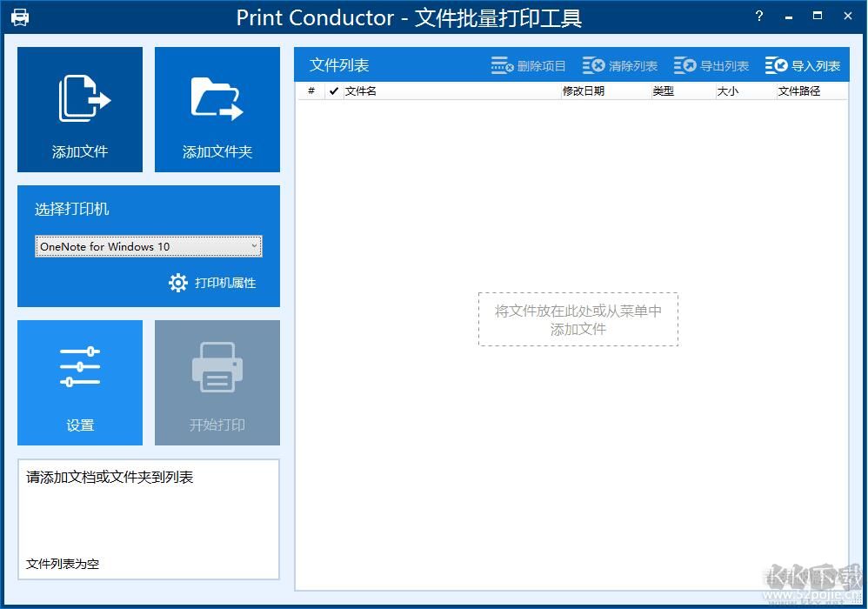Click the 导入列表 (Import List) toolbar icon

(x=775, y=64)
